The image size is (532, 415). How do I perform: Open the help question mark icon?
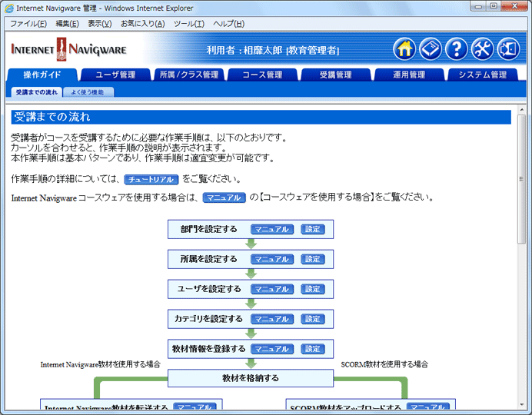pyautogui.click(x=457, y=49)
